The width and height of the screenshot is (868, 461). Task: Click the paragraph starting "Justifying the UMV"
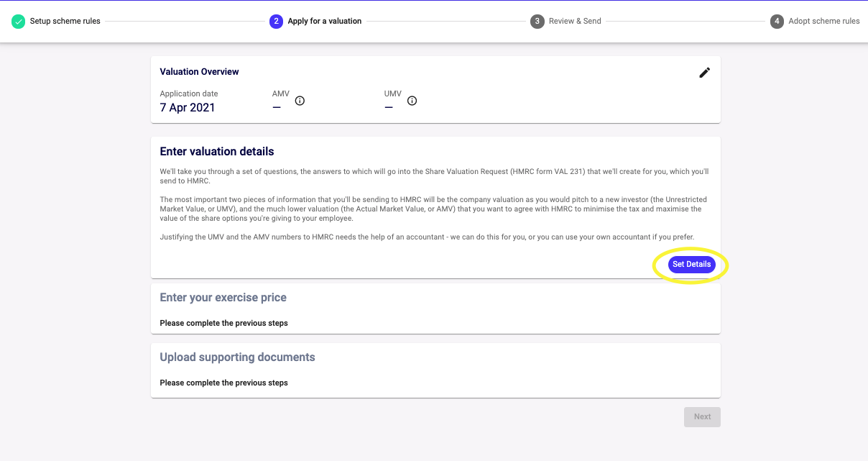click(x=428, y=237)
